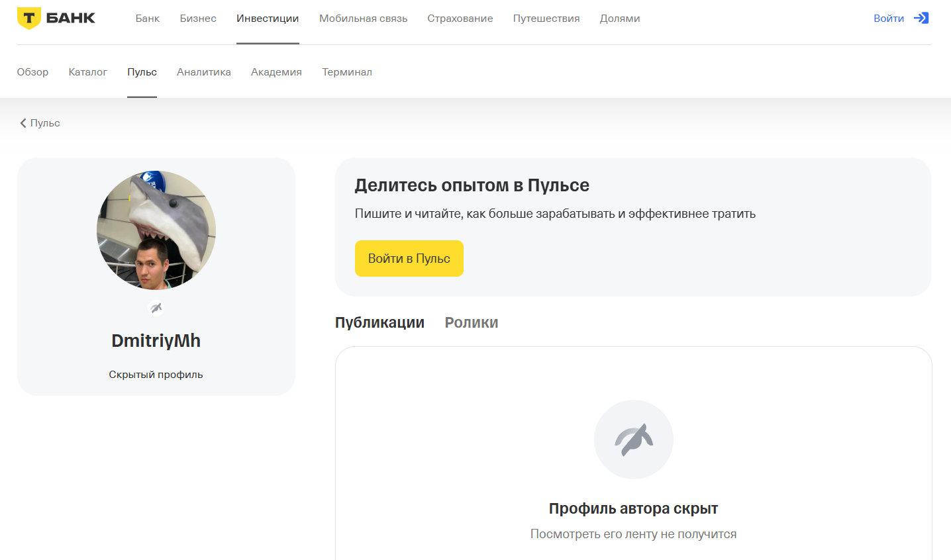The image size is (951, 560).
Task: Click the БАНК wordmark text
Action: pos(71,18)
